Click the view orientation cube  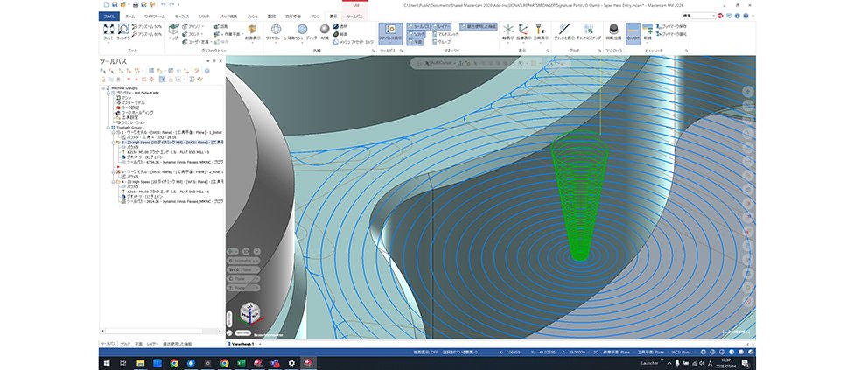click(x=249, y=313)
